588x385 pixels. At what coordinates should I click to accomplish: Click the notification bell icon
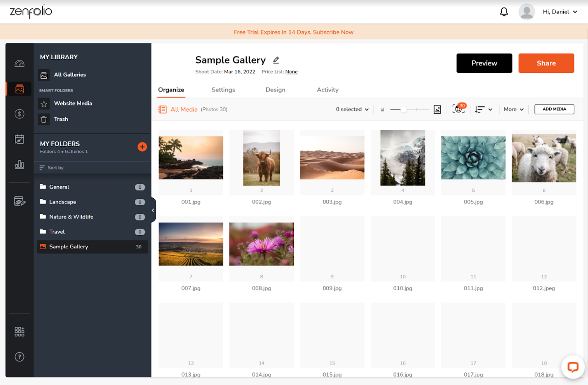pos(504,12)
